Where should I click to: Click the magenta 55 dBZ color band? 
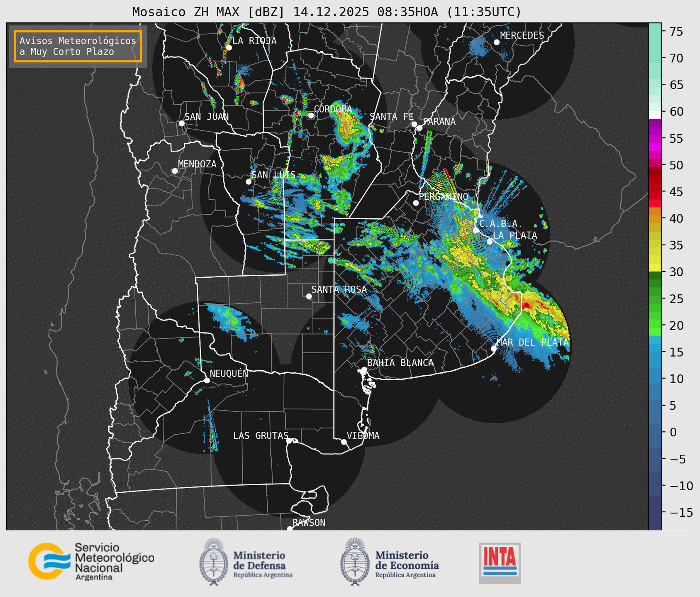tap(655, 139)
